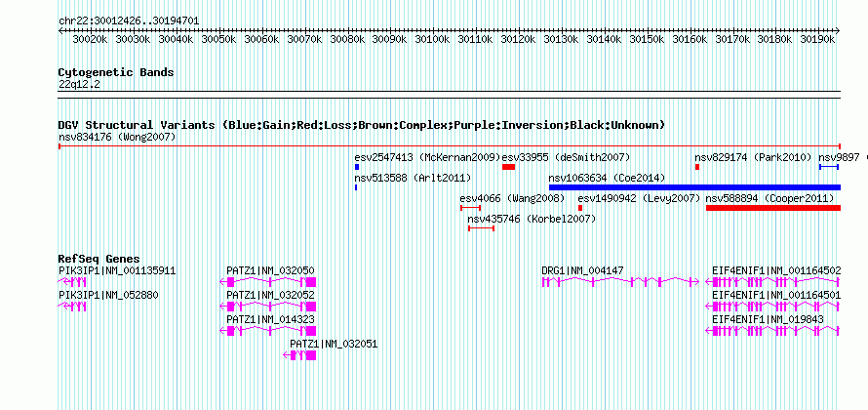Click the PATZ1 NM_032051 transcript glyph

(299, 355)
